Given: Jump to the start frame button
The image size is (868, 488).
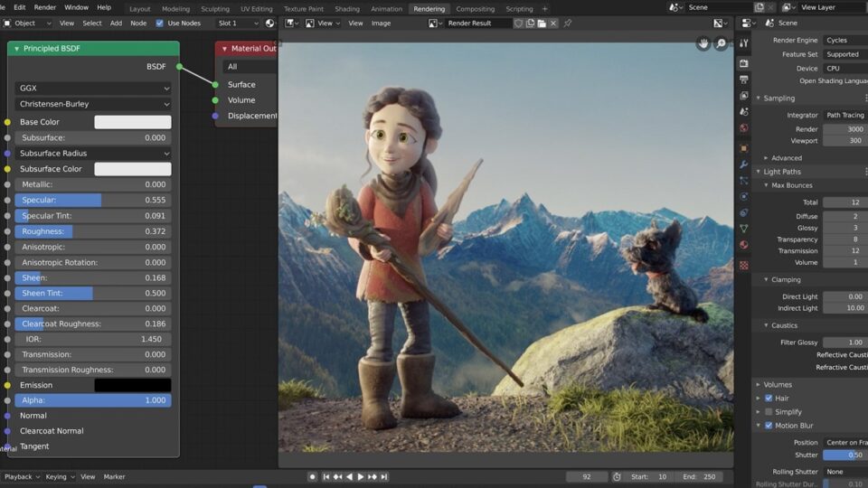Looking at the screenshot, I should coord(326,476).
